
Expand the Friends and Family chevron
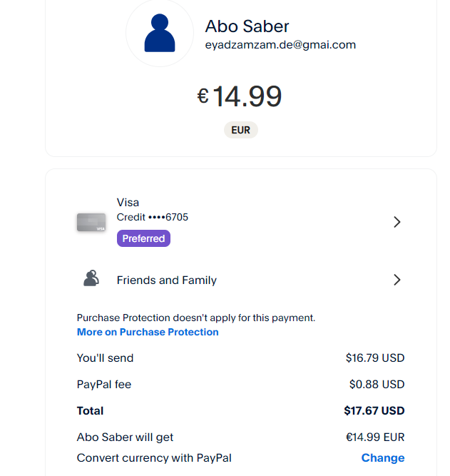pos(397,280)
